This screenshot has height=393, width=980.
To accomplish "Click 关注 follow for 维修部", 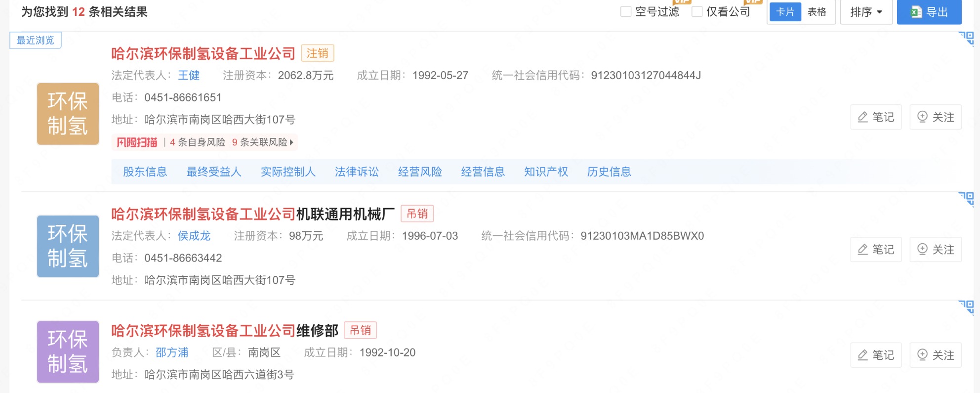I will click(936, 355).
